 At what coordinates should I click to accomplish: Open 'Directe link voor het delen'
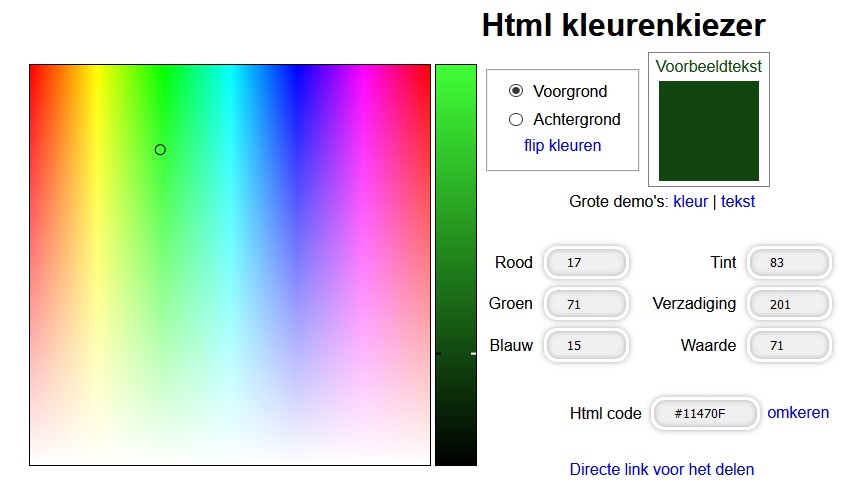pos(661,469)
